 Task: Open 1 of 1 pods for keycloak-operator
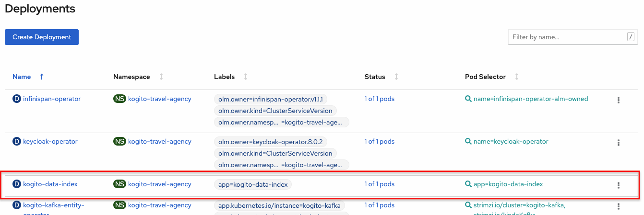tap(380, 142)
